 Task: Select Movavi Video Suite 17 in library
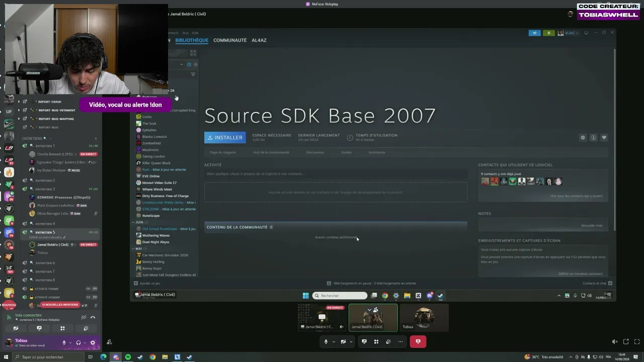click(159, 183)
